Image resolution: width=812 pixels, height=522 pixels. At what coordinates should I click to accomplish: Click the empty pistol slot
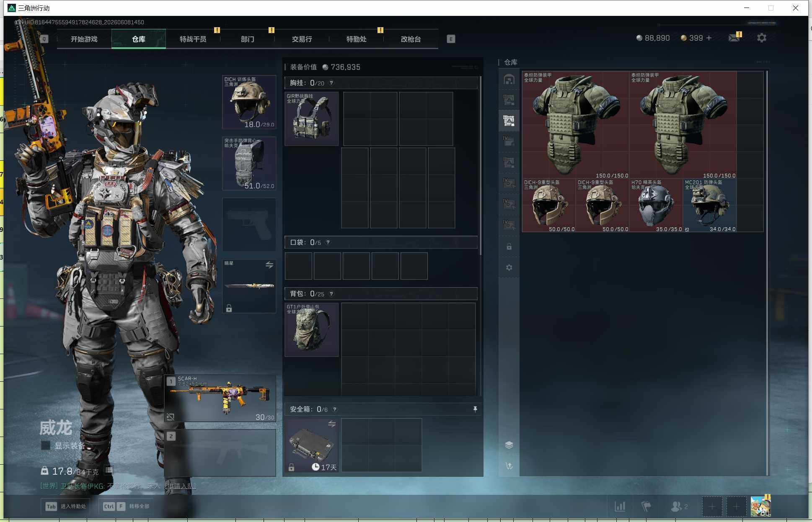click(249, 225)
